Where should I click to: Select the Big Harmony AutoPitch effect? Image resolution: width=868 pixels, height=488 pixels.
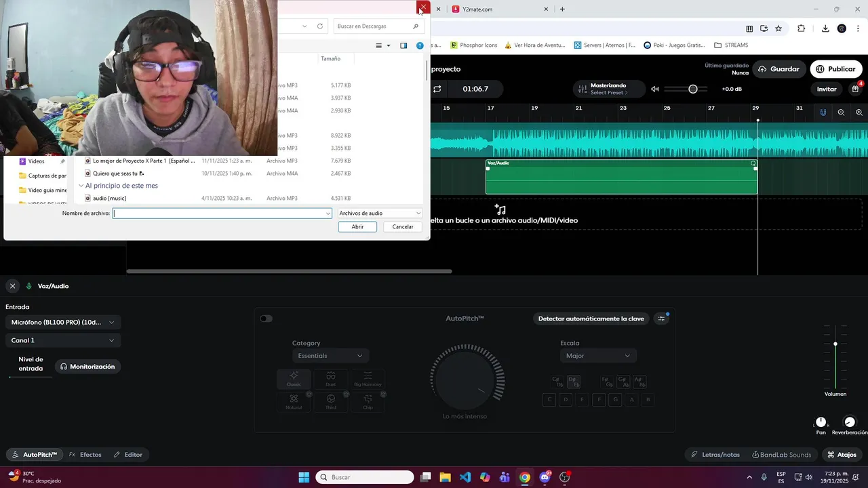click(368, 379)
